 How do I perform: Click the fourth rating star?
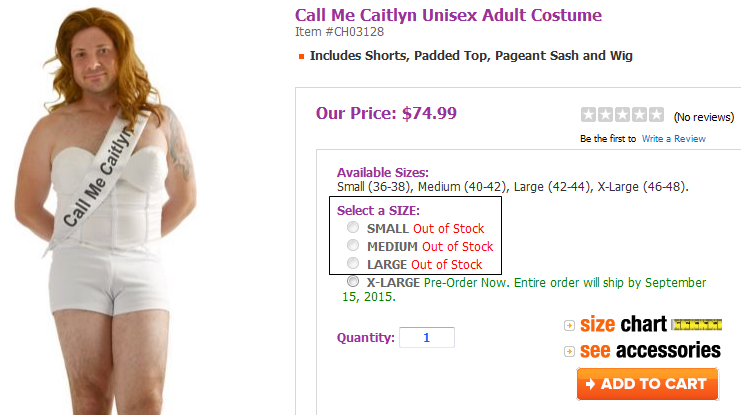pos(639,115)
